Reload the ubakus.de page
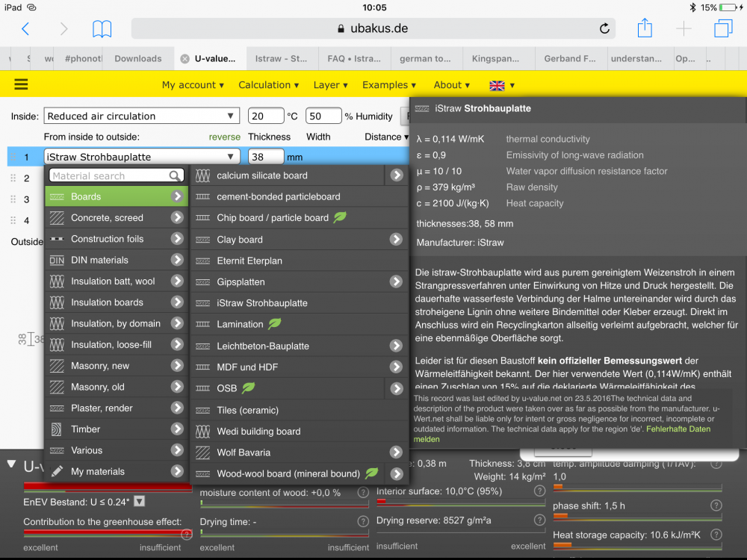The image size is (747, 560). [604, 28]
